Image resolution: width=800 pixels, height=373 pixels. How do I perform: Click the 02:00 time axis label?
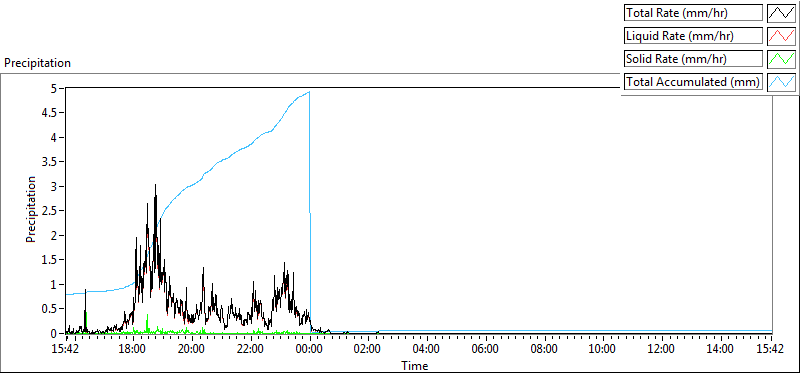(368, 350)
